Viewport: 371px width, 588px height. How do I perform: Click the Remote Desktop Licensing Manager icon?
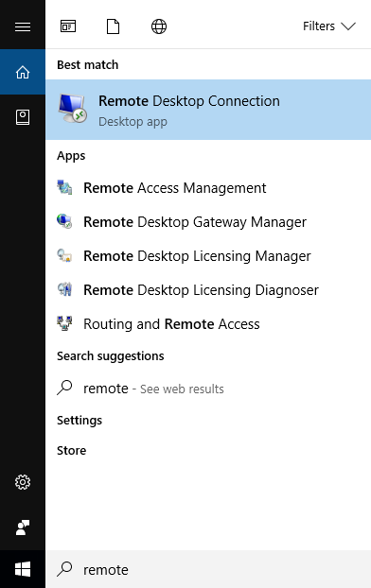coord(64,255)
